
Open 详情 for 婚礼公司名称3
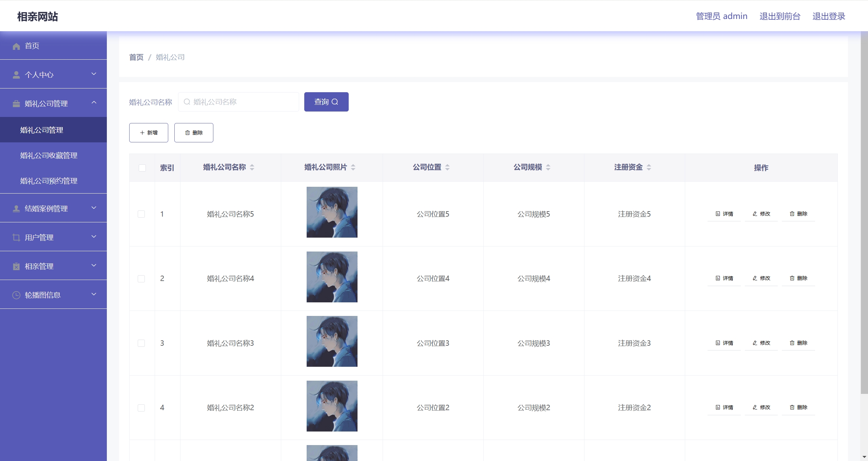pos(724,343)
